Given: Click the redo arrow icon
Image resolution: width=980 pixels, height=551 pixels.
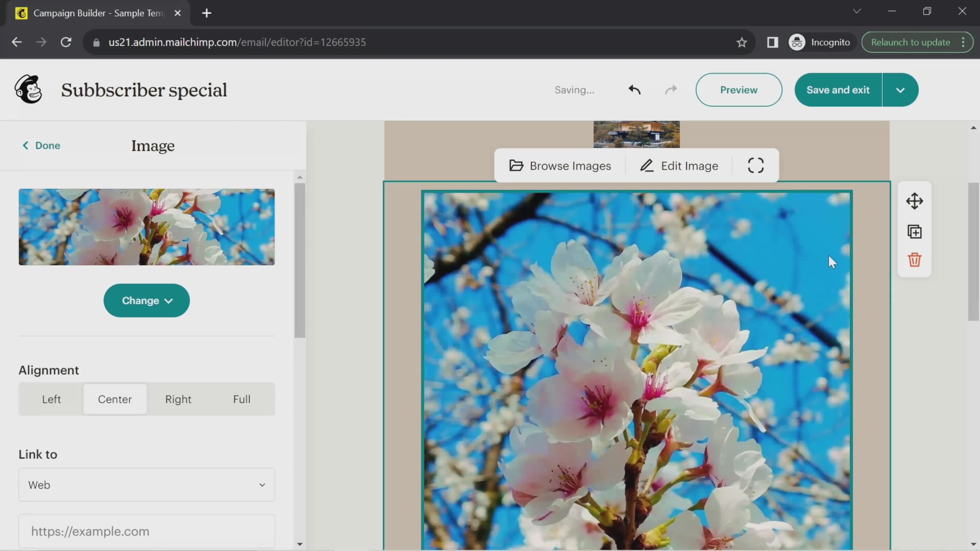Looking at the screenshot, I should [x=671, y=90].
